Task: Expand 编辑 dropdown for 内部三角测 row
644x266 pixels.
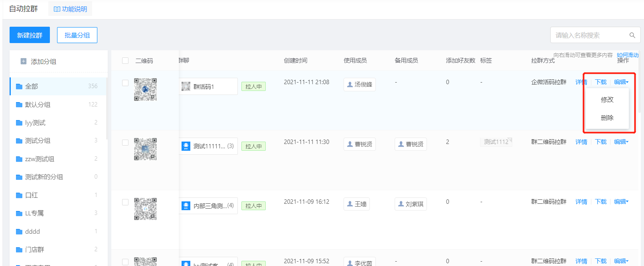Action: coord(621,202)
